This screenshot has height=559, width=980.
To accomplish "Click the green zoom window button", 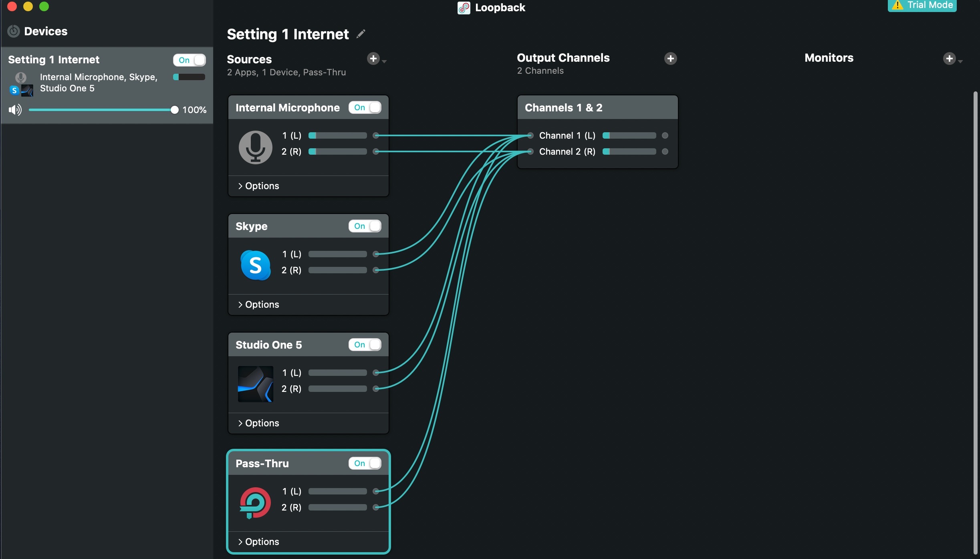I will 44,6.
